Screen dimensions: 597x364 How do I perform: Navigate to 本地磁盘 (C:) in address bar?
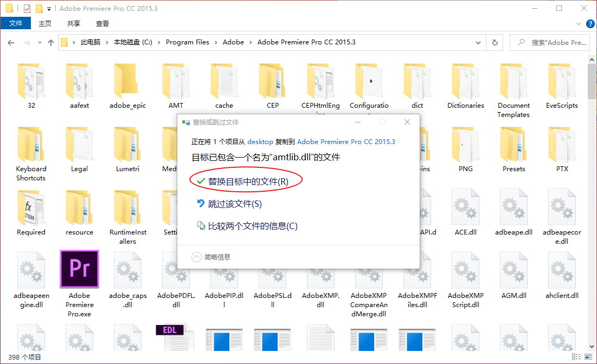(133, 42)
